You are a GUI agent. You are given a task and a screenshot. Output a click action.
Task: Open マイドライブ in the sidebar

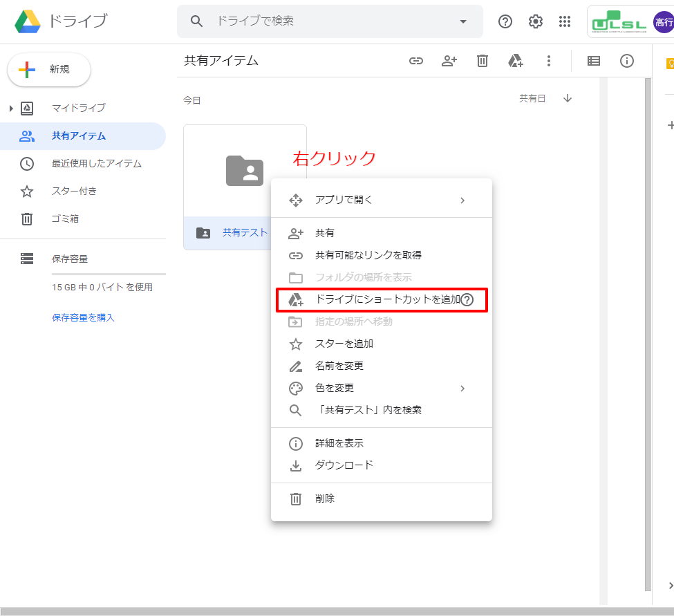(x=79, y=108)
